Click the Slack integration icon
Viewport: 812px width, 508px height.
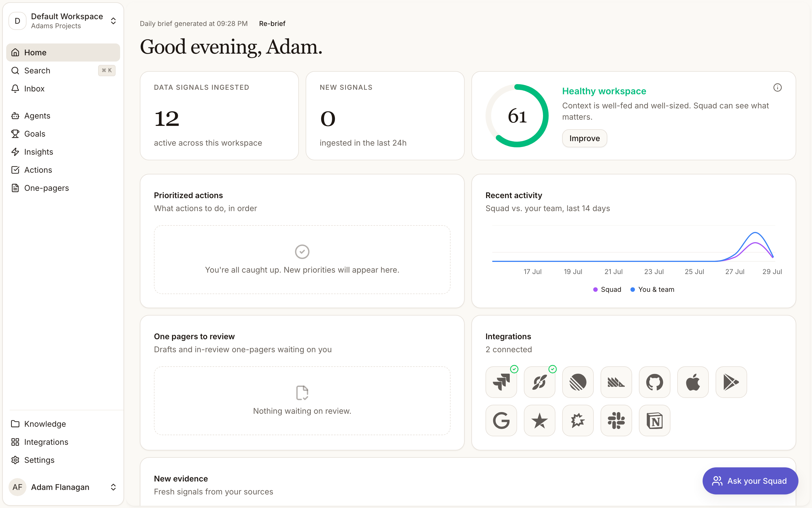pos(616,420)
